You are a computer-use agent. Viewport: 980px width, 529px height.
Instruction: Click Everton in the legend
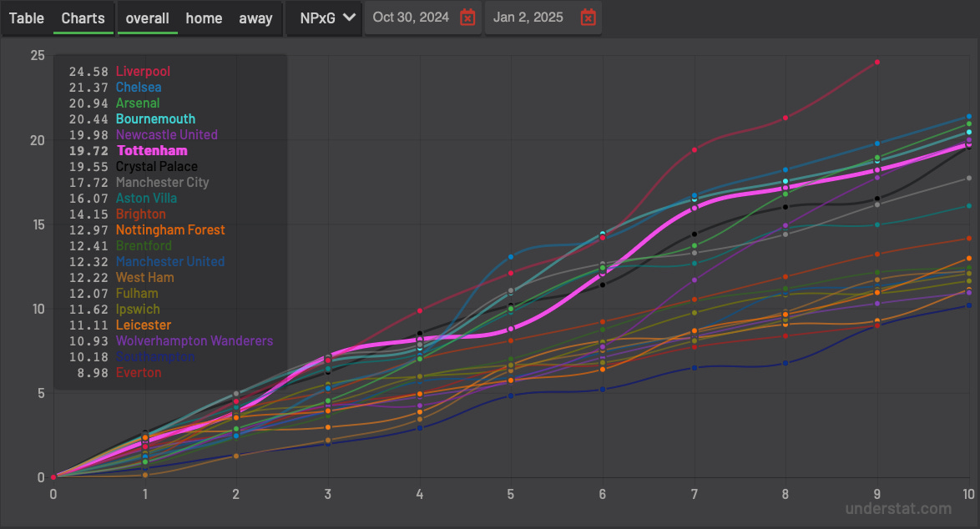tap(139, 373)
